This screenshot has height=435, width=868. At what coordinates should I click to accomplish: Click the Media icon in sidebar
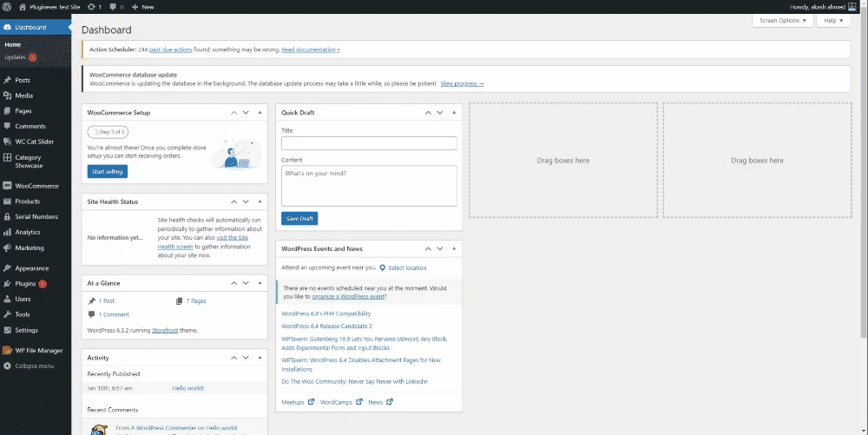[x=7, y=96]
